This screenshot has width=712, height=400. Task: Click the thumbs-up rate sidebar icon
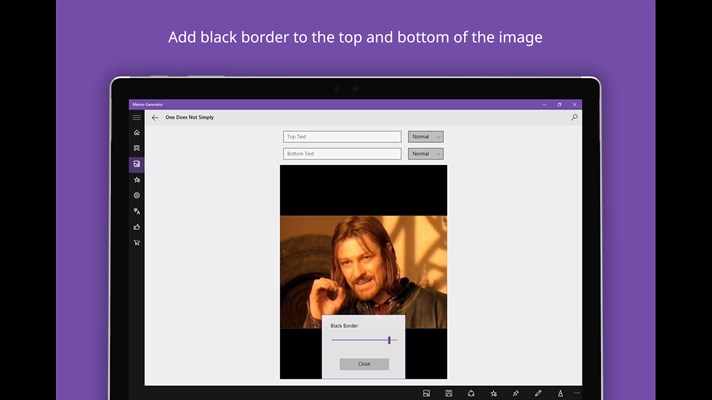tap(137, 227)
